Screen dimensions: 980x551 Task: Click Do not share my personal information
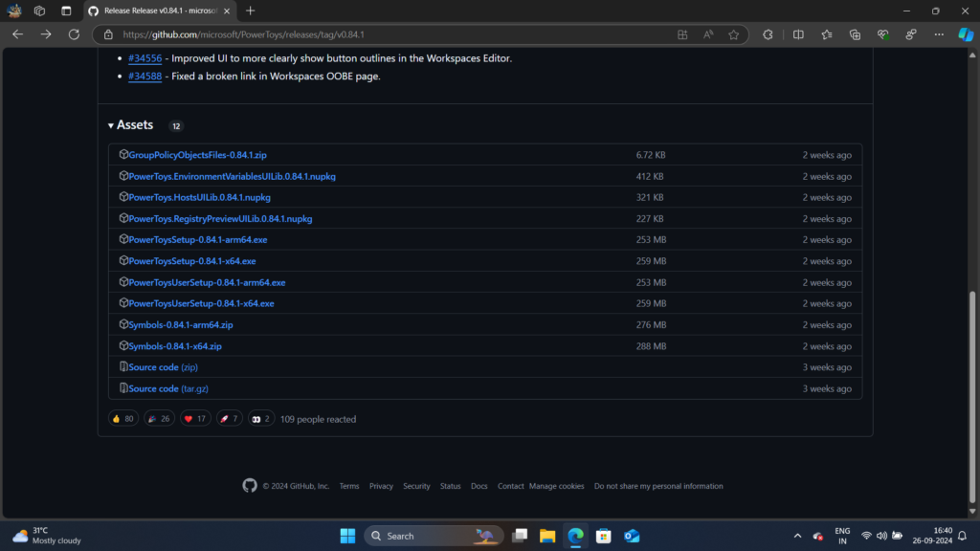pos(658,486)
